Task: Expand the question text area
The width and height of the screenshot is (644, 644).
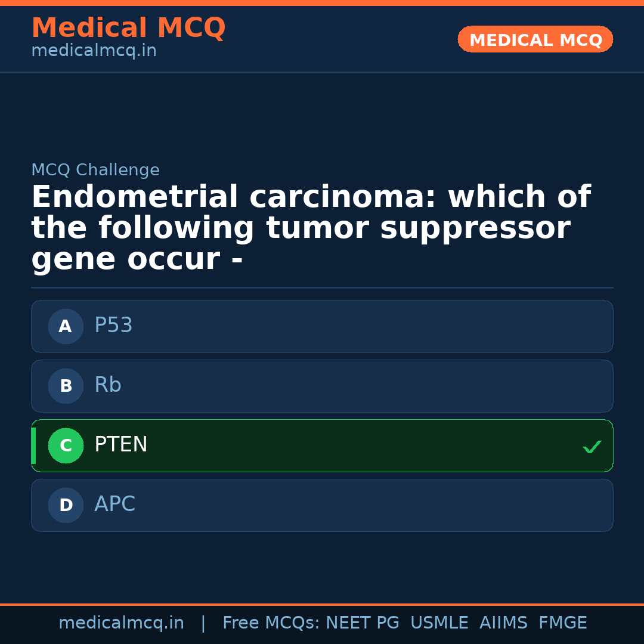Action: click(310, 227)
